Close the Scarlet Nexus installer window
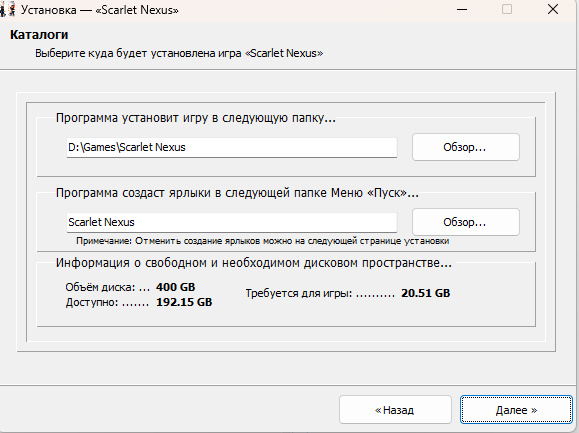This screenshot has width=579, height=433. (x=553, y=9)
